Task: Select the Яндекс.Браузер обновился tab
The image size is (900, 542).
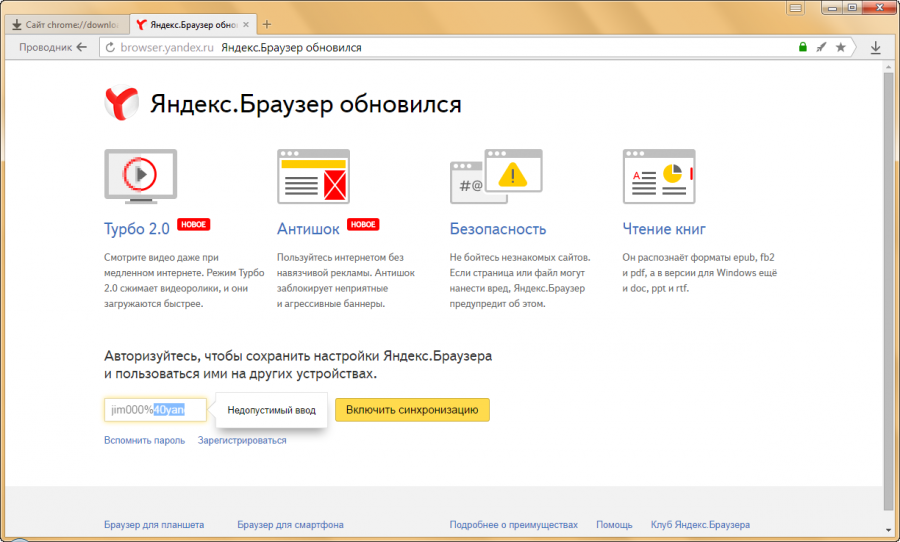Action: tap(190, 24)
